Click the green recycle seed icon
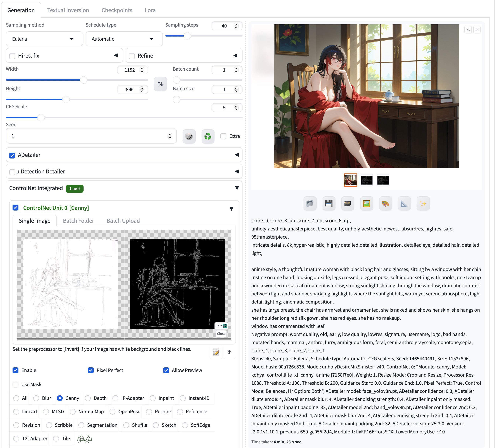The image size is (495, 448). click(208, 136)
